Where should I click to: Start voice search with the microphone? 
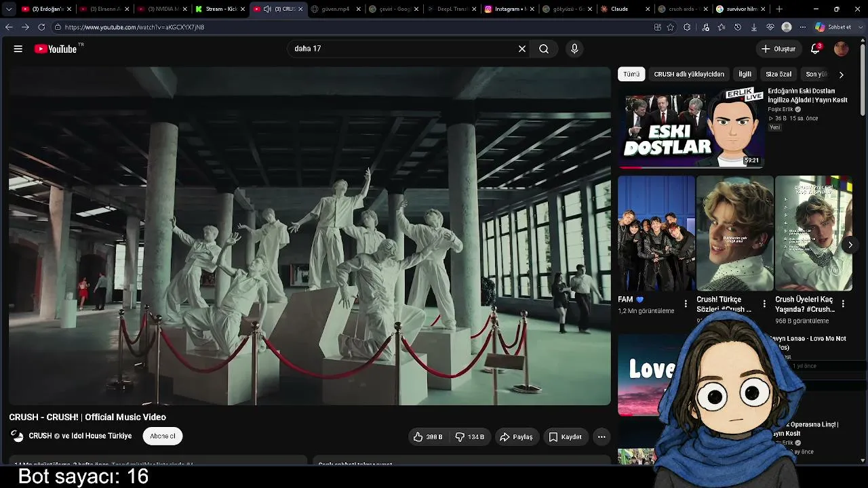(574, 49)
